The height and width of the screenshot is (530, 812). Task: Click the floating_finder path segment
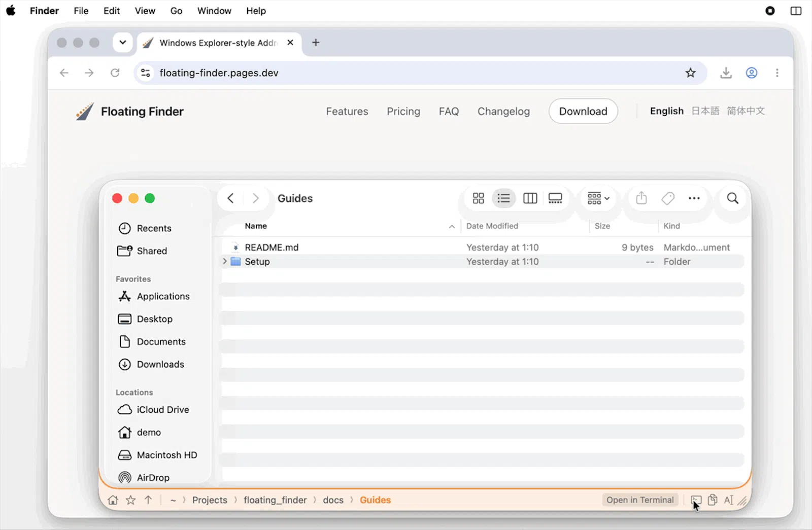coord(275,500)
